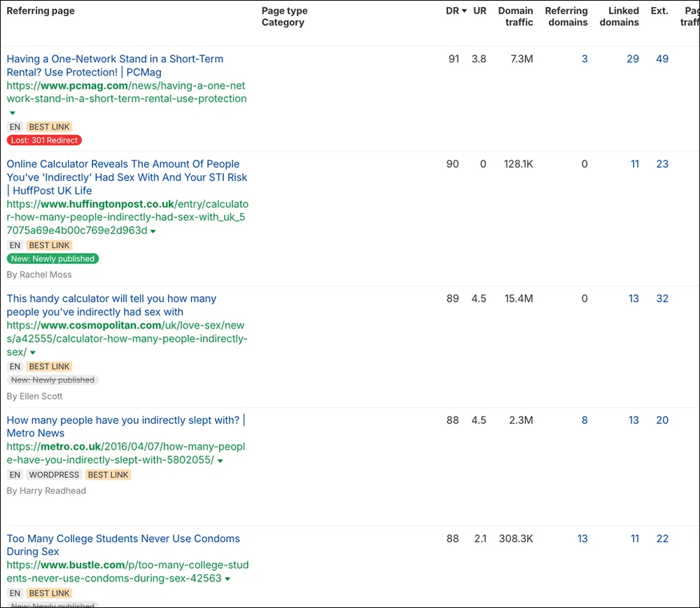Click the Ext. column header
The width and height of the screenshot is (700, 608).
[x=659, y=11]
